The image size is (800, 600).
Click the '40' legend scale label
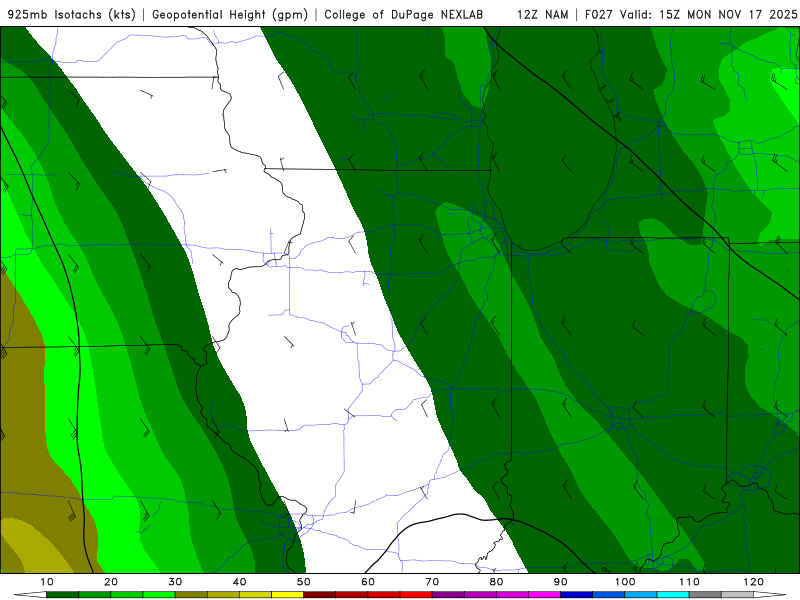point(239,582)
